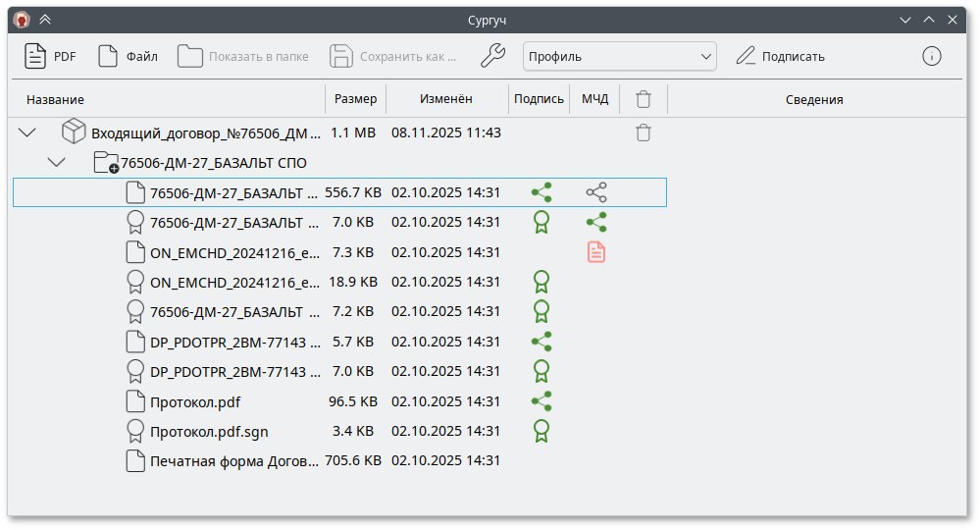Click the PDF toolbar button

tap(51, 56)
